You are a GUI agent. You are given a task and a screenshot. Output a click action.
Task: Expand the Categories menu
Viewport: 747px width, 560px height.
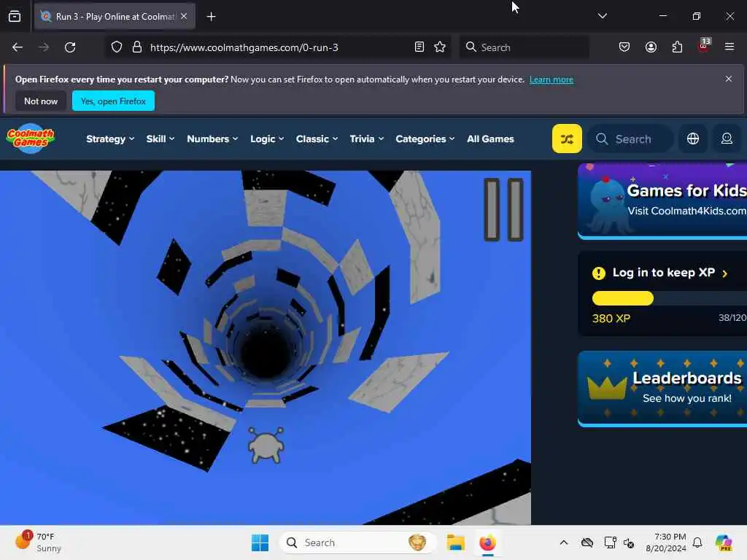point(425,139)
